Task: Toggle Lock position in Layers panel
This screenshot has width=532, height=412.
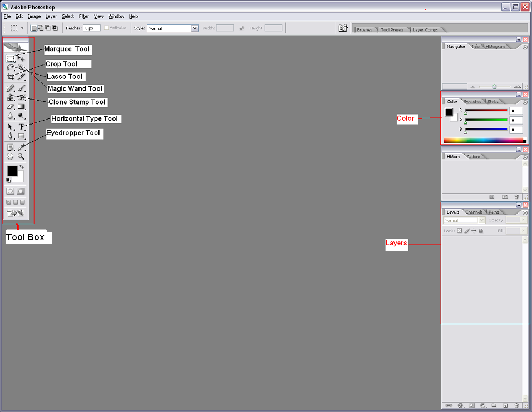Action: click(474, 231)
